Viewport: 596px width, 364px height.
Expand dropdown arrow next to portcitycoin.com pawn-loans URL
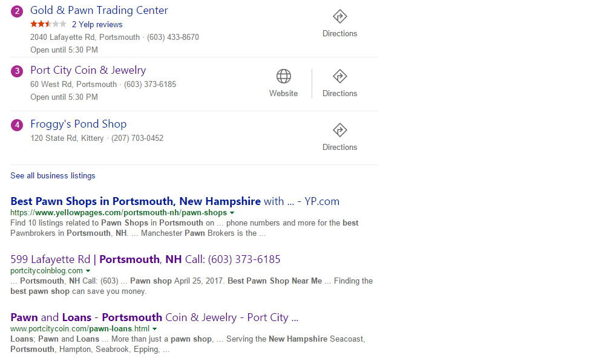pos(155,329)
